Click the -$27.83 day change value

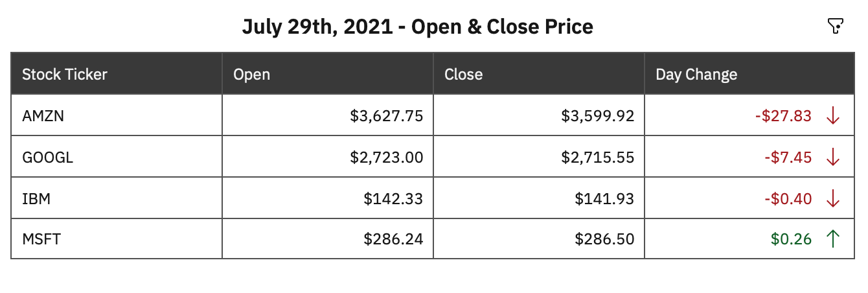coord(782,115)
